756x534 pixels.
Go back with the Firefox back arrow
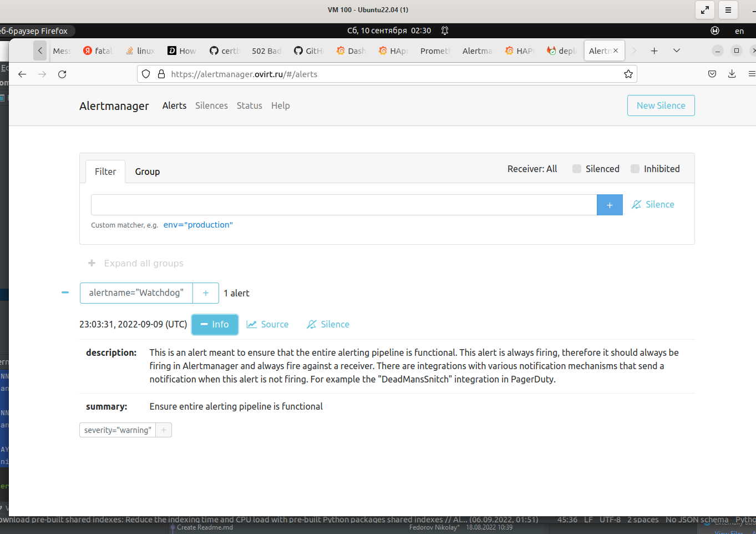(x=22, y=74)
